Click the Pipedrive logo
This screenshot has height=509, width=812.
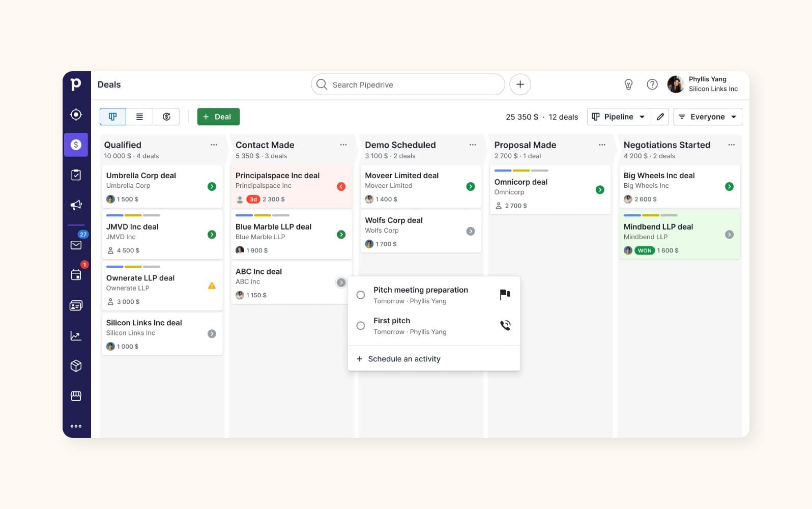click(x=76, y=84)
